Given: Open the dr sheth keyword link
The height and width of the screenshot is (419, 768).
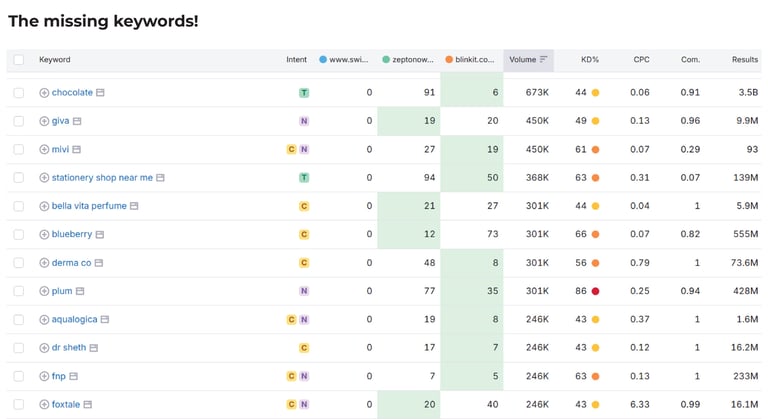Looking at the screenshot, I should point(69,347).
